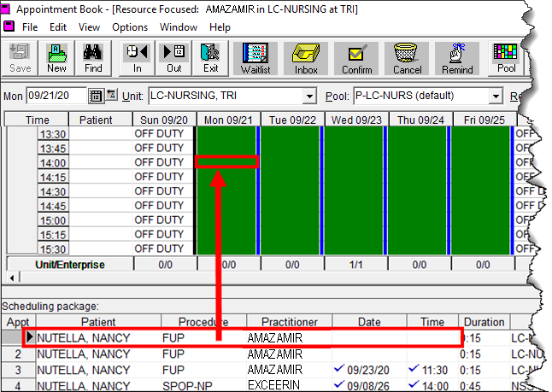Click the Appt column header in package list

[18, 322]
